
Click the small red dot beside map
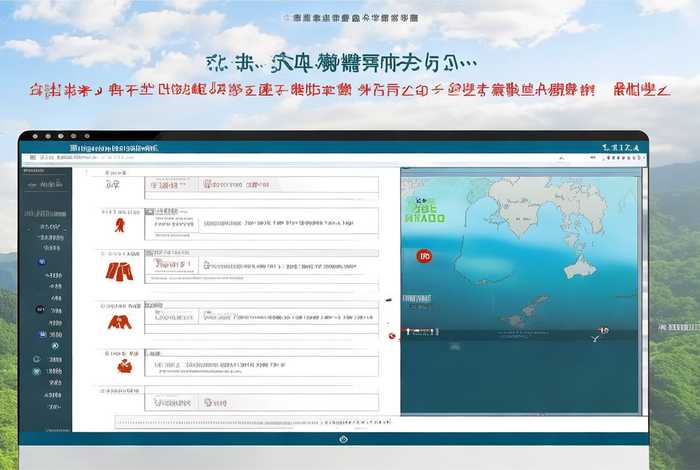pyautogui.click(x=392, y=336)
